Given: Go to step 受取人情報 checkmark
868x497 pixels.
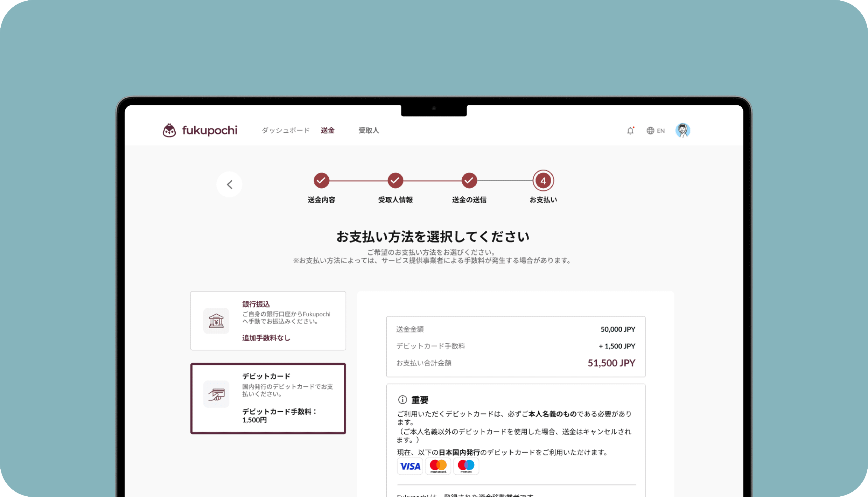Looking at the screenshot, I should tap(395, 181).
